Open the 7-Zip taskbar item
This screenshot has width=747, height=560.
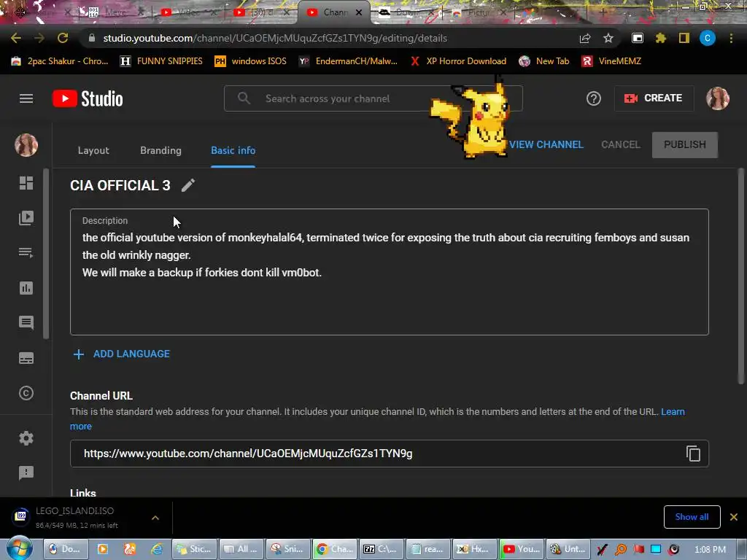click(x=382, y=549)
